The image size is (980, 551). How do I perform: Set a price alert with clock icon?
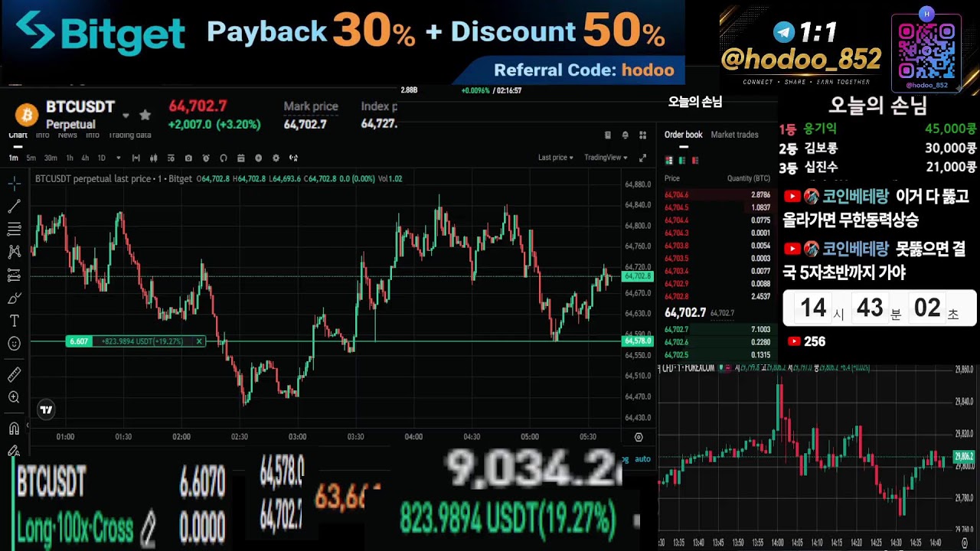click(x=206, y=158)
